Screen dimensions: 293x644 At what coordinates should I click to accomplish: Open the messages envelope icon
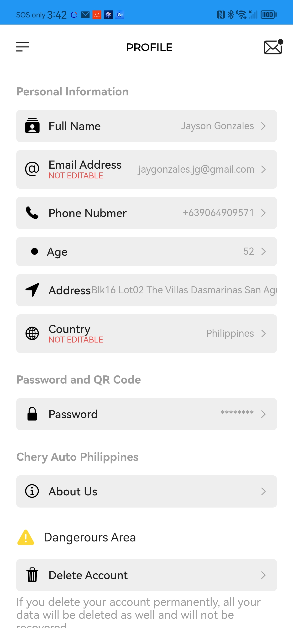(273, 47)
